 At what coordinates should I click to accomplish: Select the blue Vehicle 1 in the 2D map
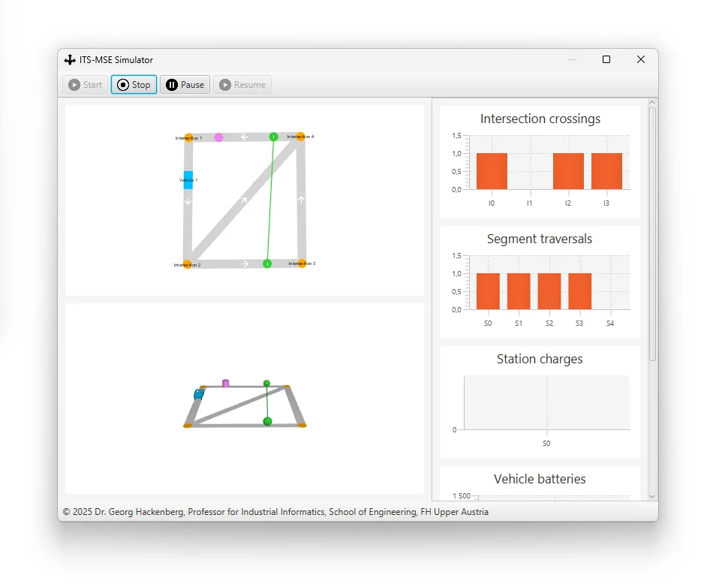188,179
